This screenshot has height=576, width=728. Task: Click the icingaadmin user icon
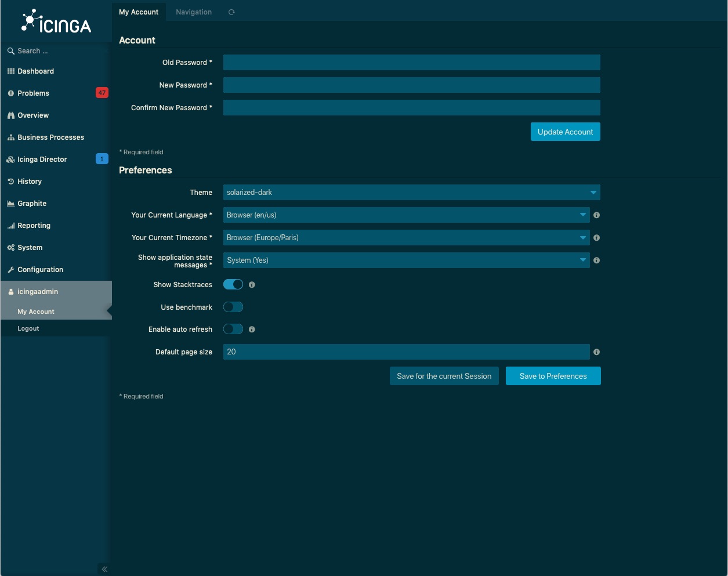[10, 292]
